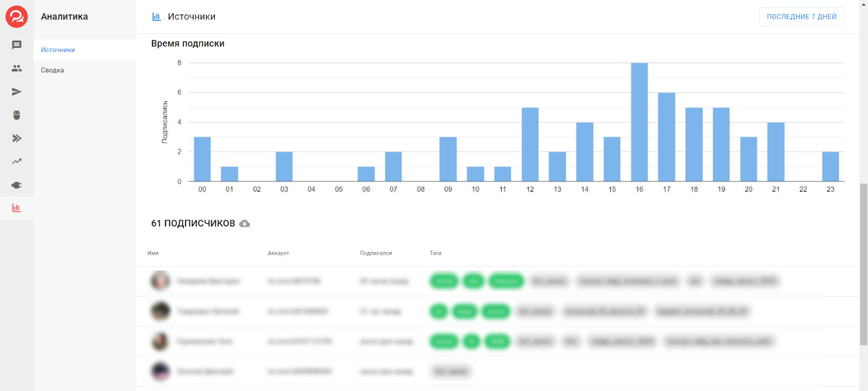Click the tallest bar at hour 16
This screenshot has width=868, height=391.
(639, 122)
